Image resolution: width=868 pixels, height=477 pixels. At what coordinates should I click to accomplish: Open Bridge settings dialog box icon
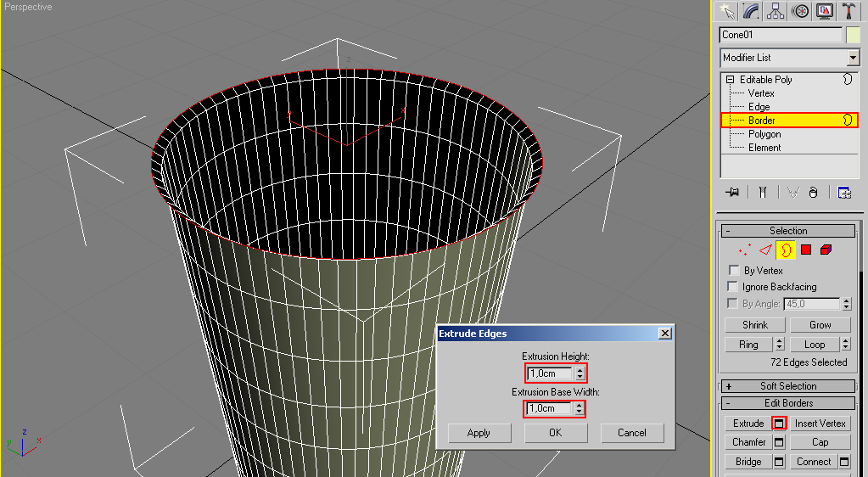tap(779, 462)
